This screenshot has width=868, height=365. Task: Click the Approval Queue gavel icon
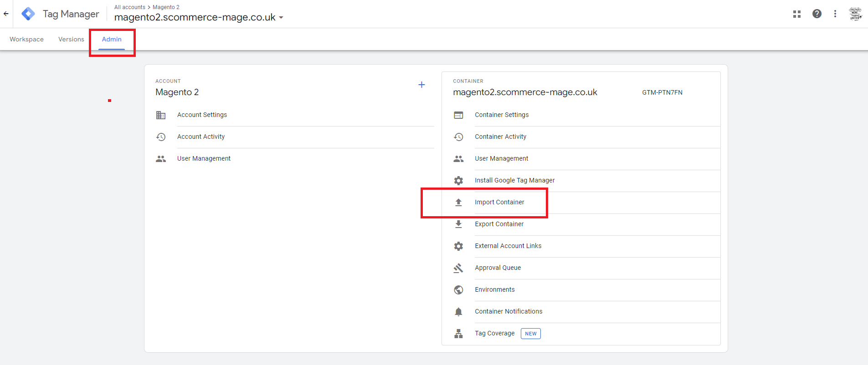click(458, 268)
